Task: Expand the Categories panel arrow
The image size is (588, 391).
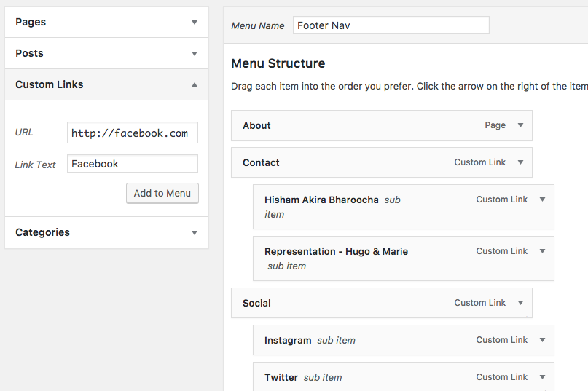Action: [x=195, y=233]
